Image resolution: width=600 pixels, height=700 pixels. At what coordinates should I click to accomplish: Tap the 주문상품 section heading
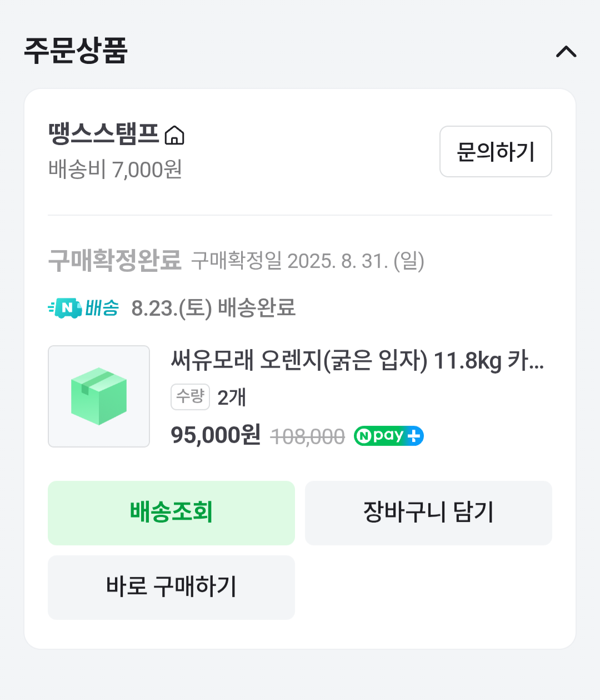pos(76,51)
